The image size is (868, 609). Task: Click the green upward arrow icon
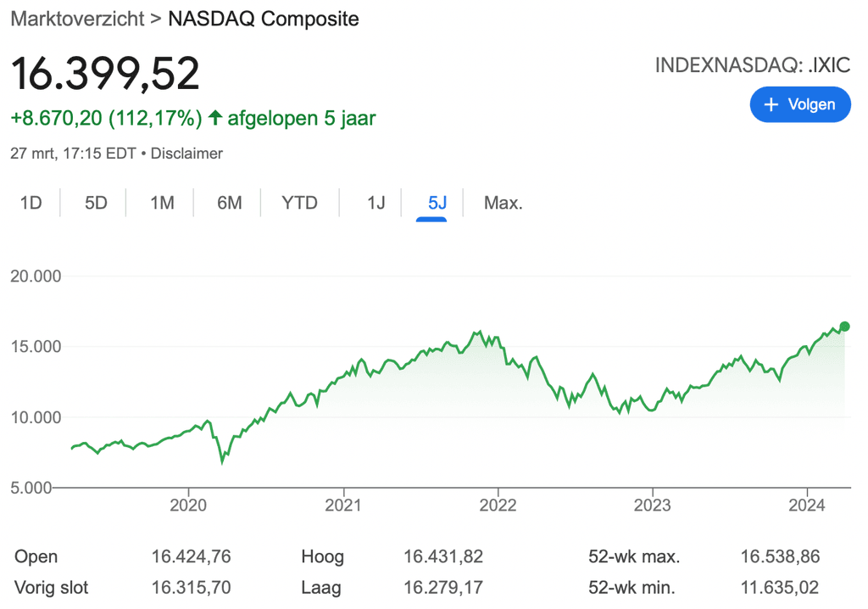214,118
